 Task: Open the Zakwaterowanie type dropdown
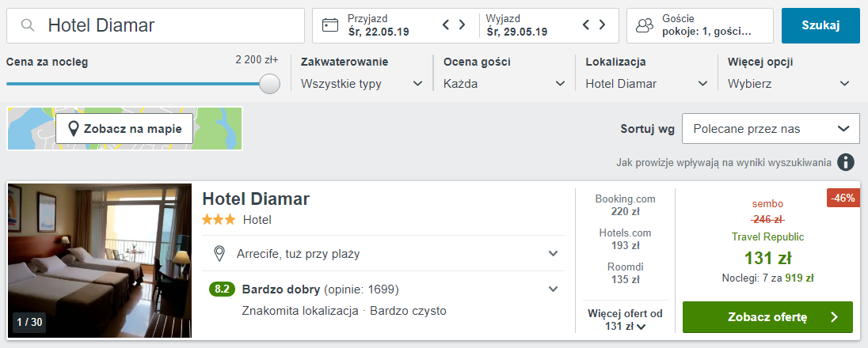coord(362,84)
